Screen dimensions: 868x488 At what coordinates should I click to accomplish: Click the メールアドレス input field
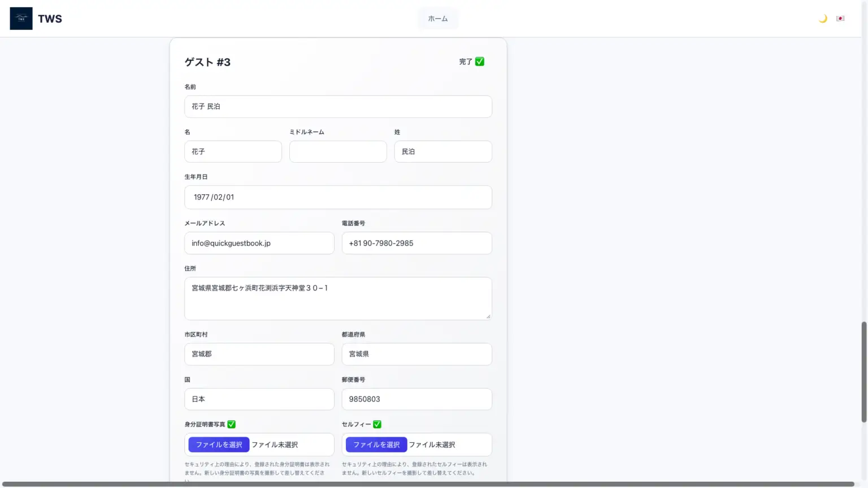click(x=259, y=243)
